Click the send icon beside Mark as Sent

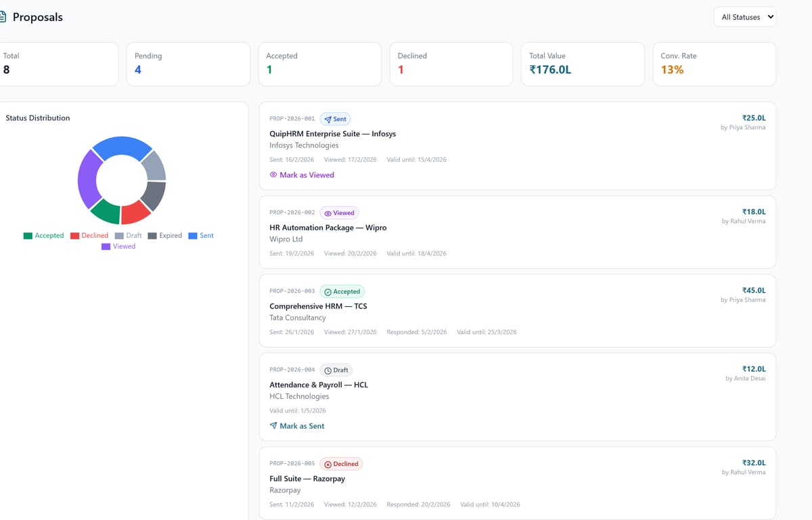[x=273, y=426]
